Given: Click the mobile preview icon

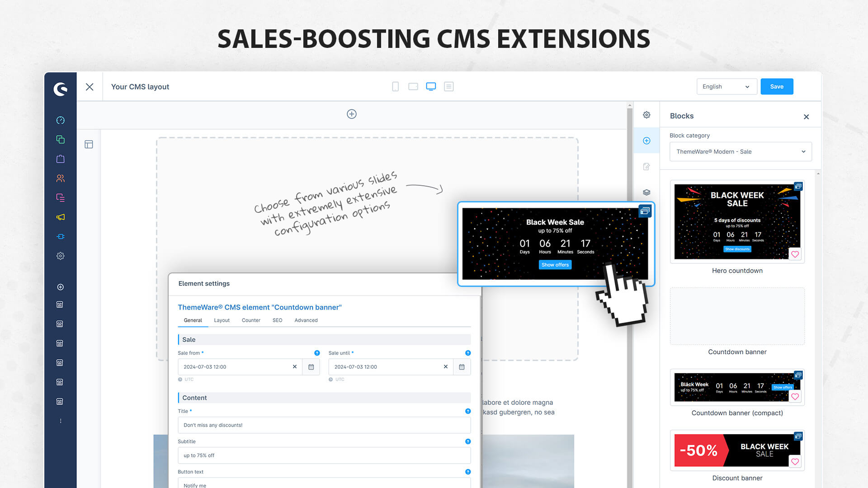Looking at the screenshot, I should [395, 86].
